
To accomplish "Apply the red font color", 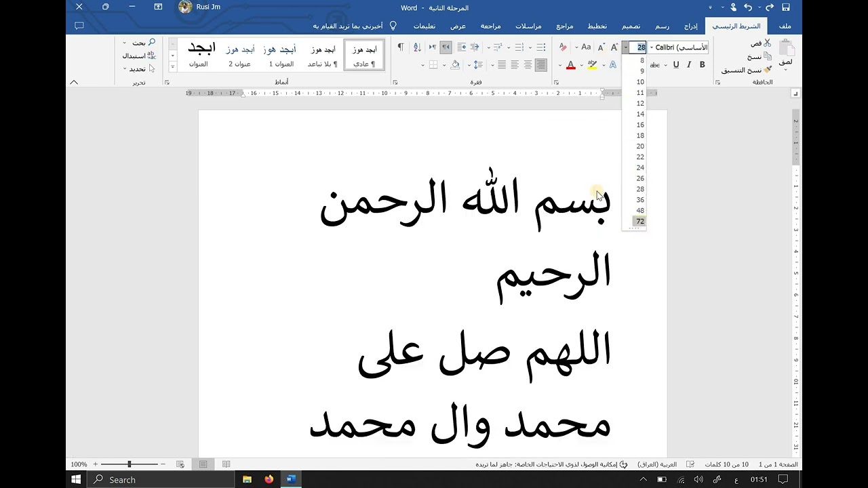I will click(571, 65).
